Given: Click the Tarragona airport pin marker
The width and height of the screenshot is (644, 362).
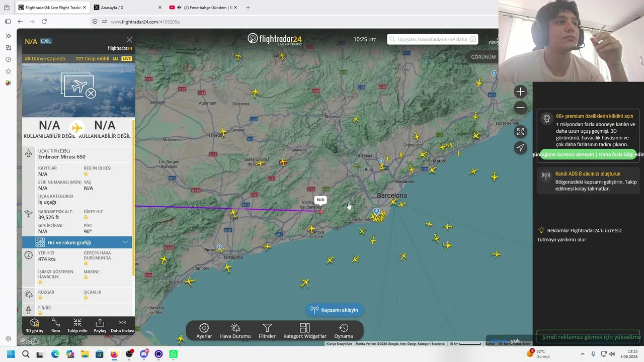Looking at the screenshot, I should pyautogui.click(x=219, y=247).
